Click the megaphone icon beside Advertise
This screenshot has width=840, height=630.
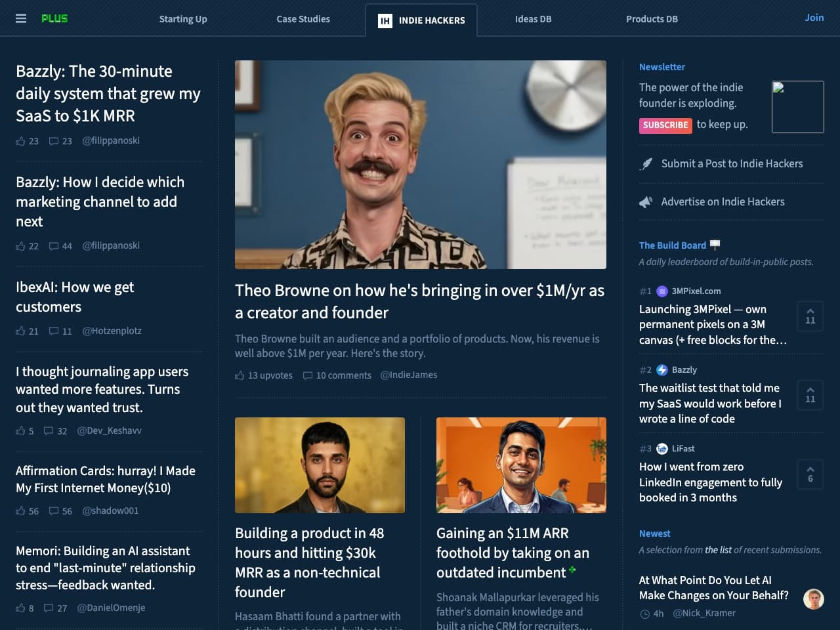click(x=646, y=202)
